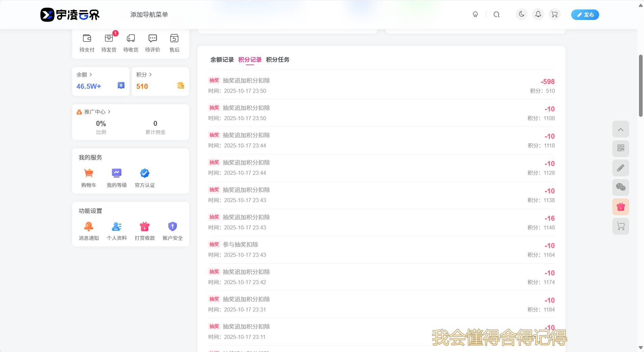
Task: Click the blue publish (发布) button
Action: point(585,15)
